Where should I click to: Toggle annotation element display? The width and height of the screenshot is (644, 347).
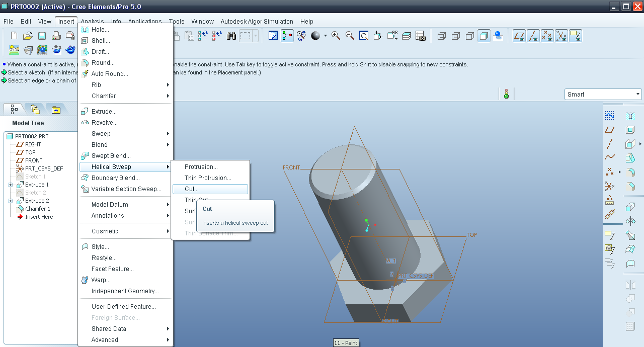point(576,36)
